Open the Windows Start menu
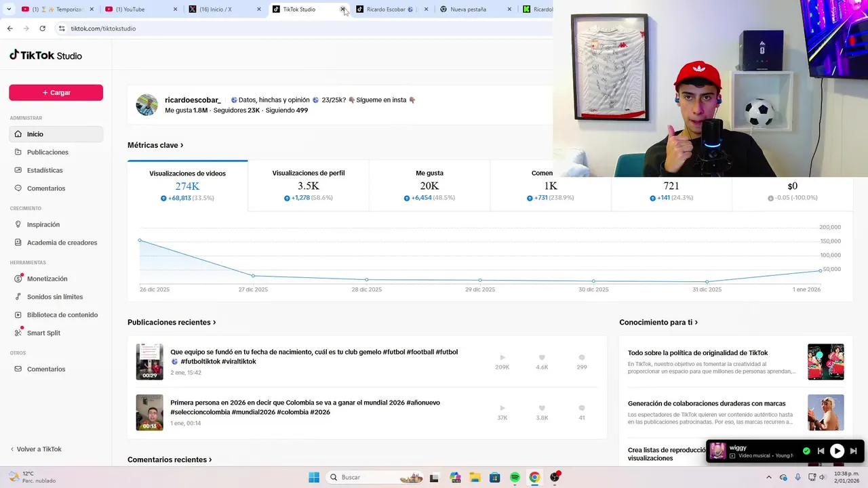Image resolution: width=868 pixels, height=488 pixels. coord(313,477)
